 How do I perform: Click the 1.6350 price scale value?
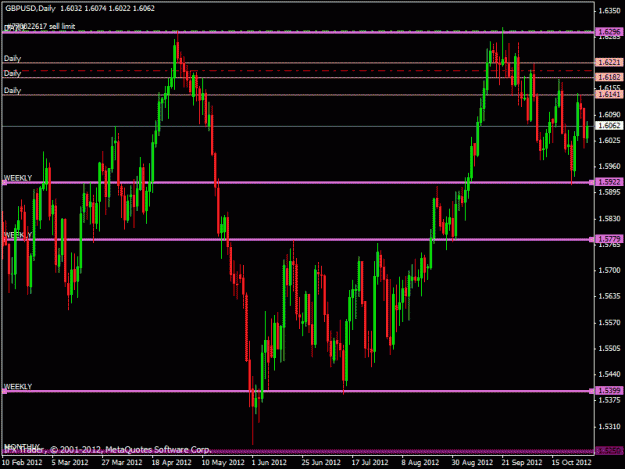pos(609,11)
